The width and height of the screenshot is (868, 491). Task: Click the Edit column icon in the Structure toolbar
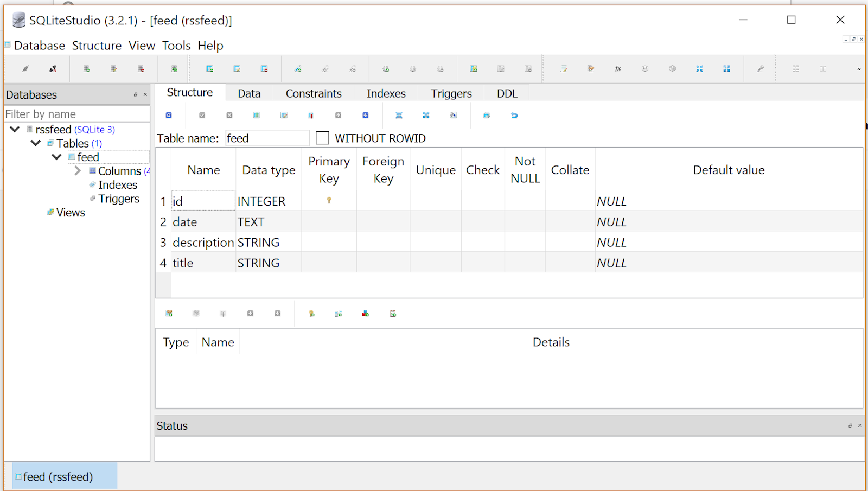[284, 115]
